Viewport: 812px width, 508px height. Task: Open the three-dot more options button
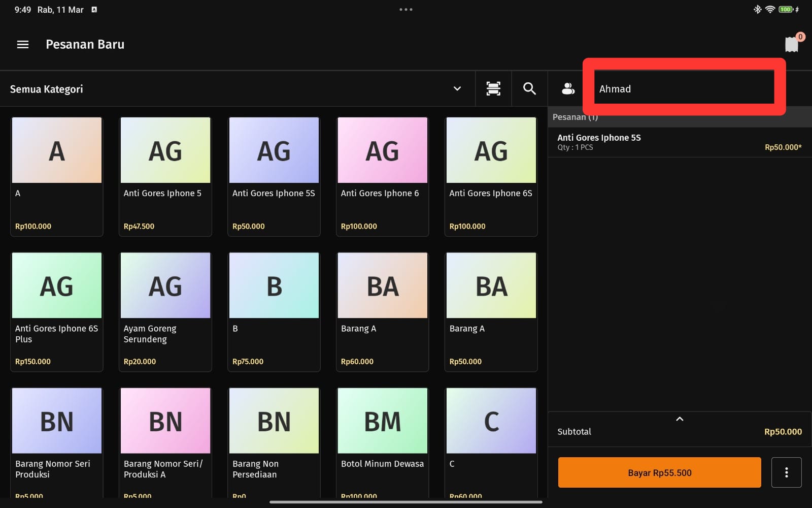(x=786, y=472)
